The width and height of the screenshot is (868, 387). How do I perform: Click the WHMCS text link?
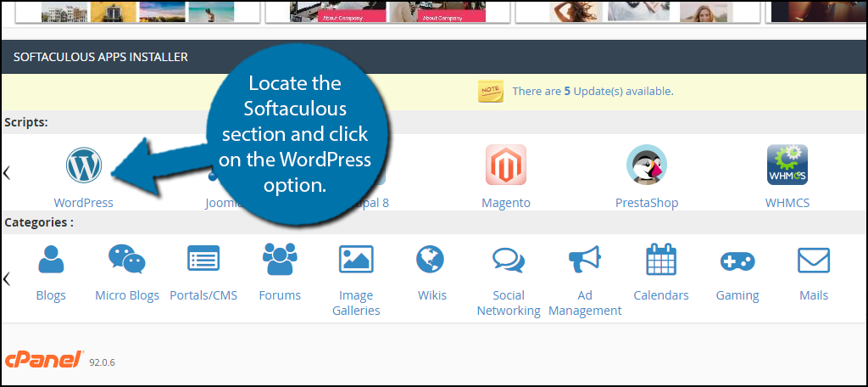tap(787, 203)
